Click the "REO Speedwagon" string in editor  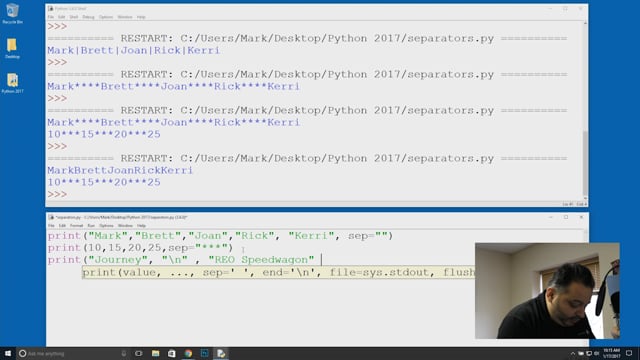click(x=261, y=260)
